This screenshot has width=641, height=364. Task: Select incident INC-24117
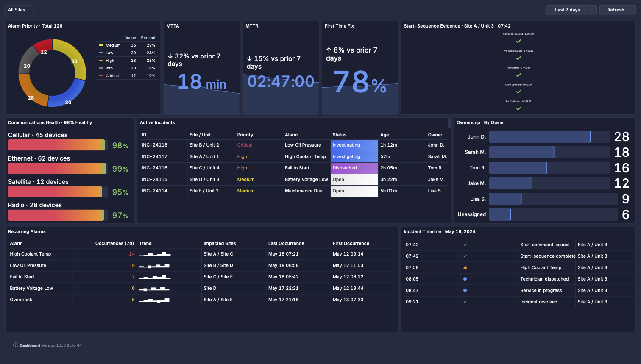click(154, 156)
